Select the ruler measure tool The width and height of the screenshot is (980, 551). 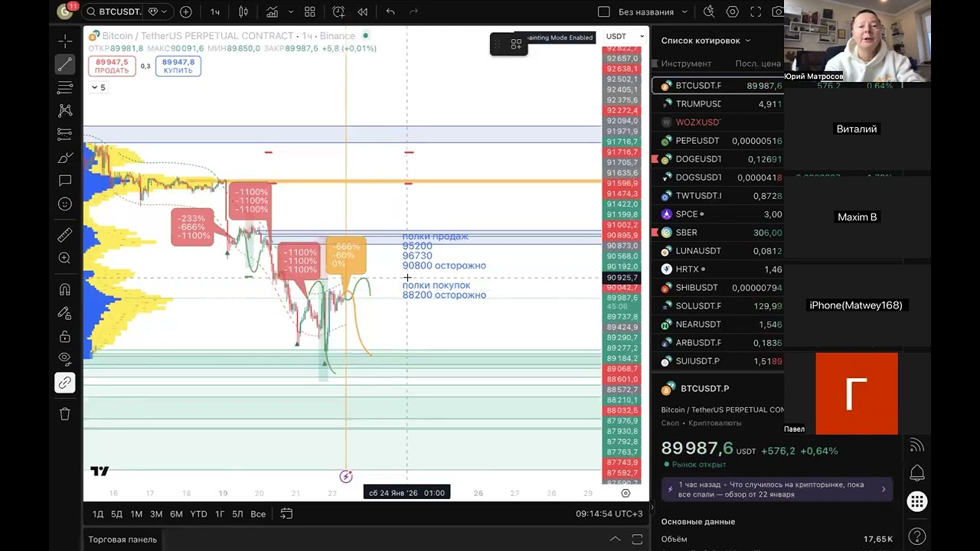click(x=65, y=235)
